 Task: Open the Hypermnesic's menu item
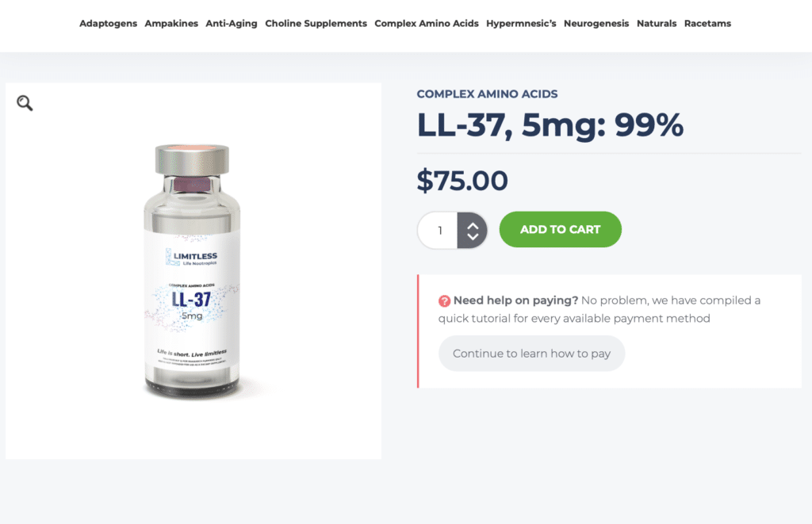point(521,23)
